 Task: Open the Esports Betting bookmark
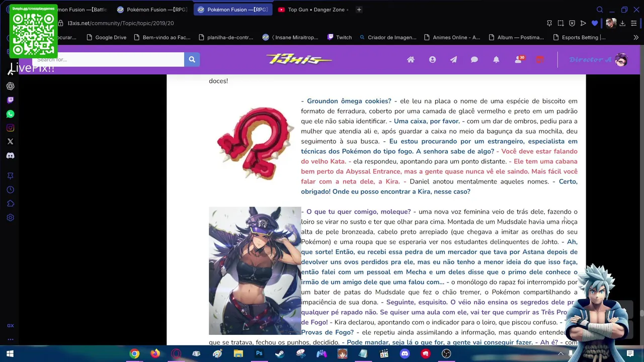[579, 37]
